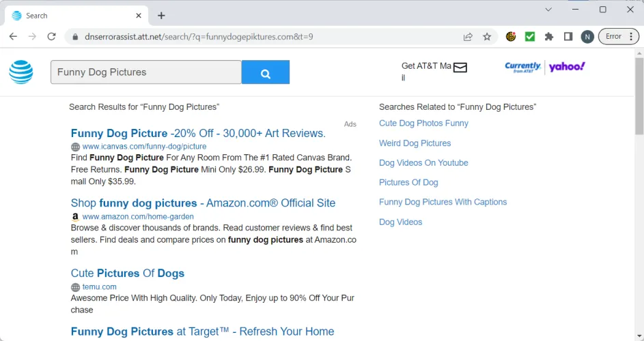Click the Currently from AT&T Yahoo logo

coord(544,67)
